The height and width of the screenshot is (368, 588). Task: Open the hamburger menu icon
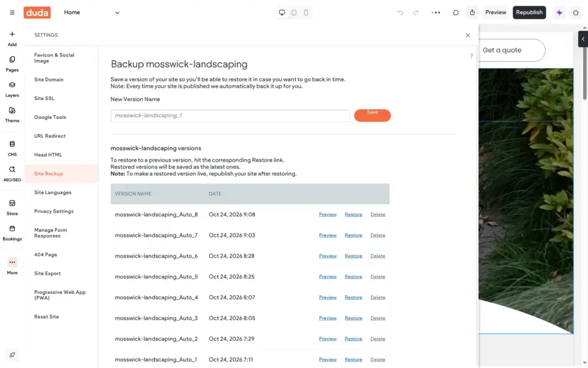coord(12,13)
